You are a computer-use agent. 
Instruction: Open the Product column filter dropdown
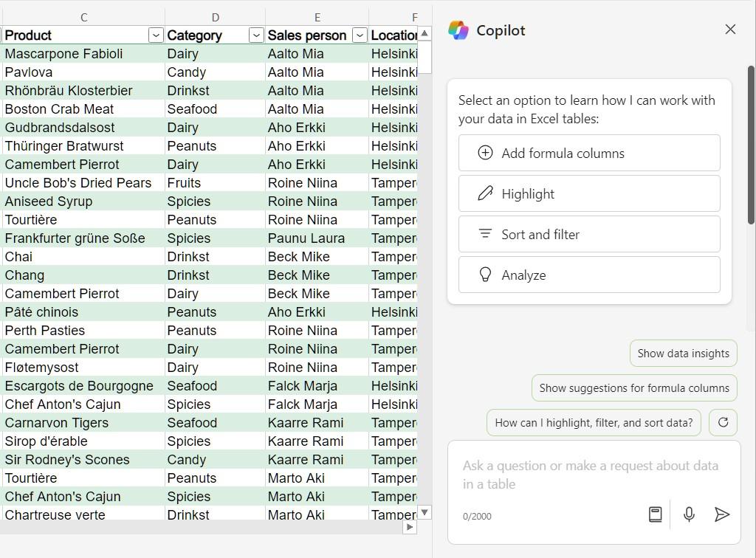pyautogui.click(x=156, y=35)
